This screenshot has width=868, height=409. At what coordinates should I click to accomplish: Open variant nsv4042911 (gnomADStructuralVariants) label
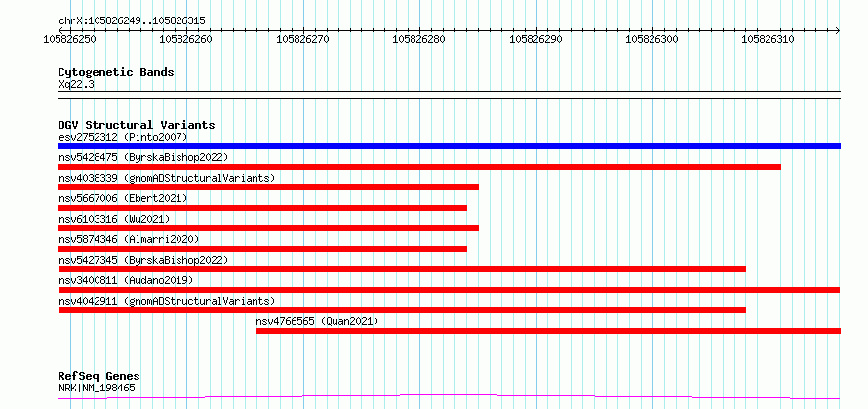pyautogui.click(x=167, y=301)
